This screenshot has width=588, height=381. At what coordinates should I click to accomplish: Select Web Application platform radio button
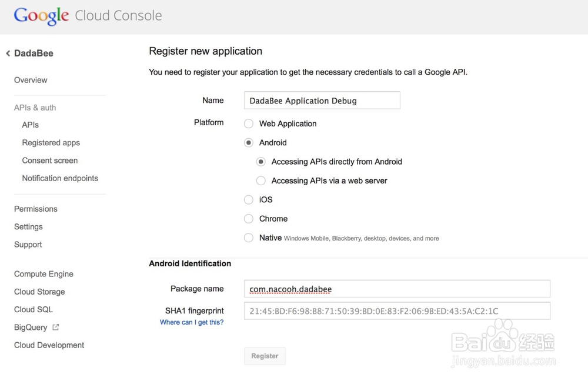249,123
